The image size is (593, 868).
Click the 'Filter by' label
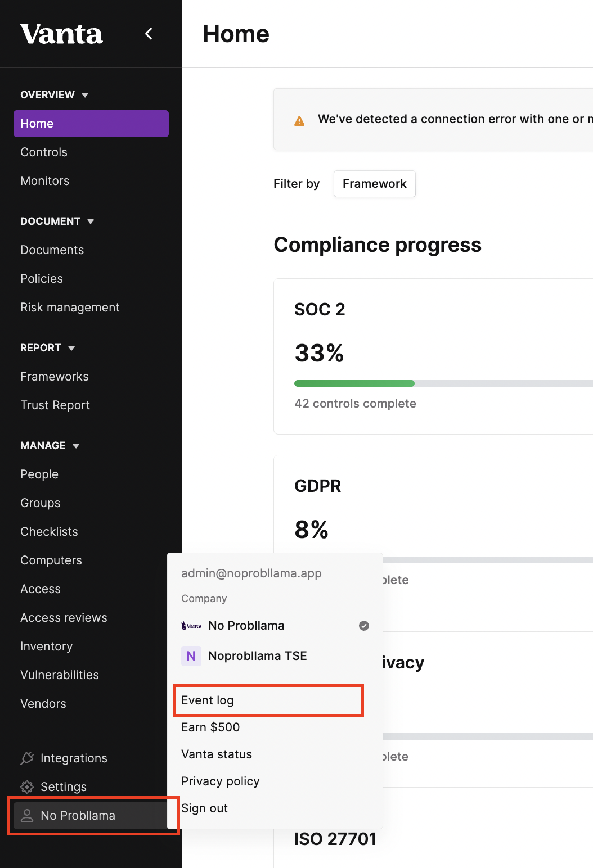tap(296, 184)
